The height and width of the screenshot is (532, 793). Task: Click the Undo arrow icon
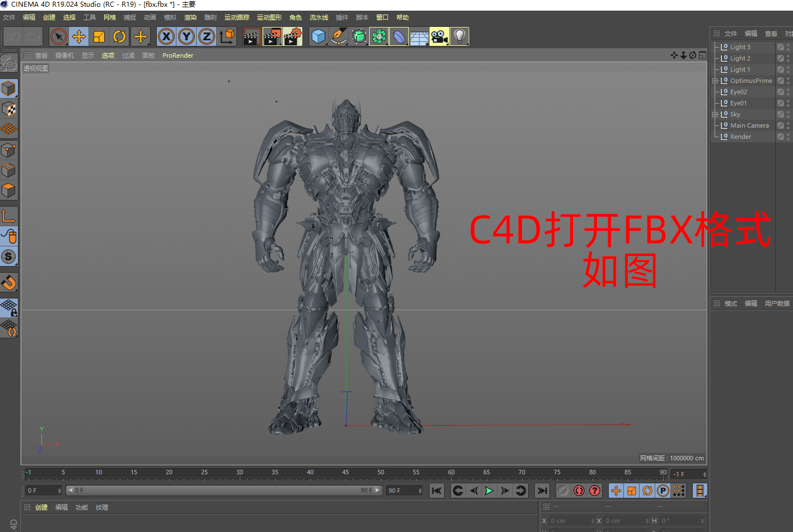[x=13, y=37]
